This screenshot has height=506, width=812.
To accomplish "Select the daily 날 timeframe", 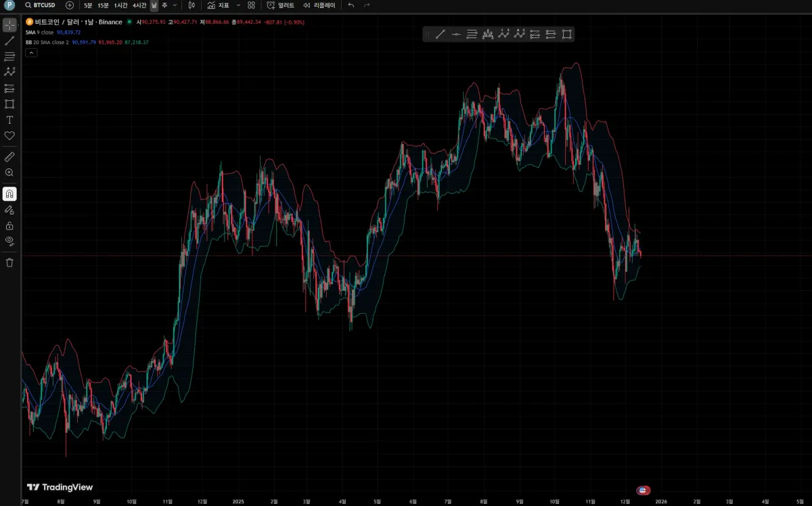I will (x=154, y=5).
